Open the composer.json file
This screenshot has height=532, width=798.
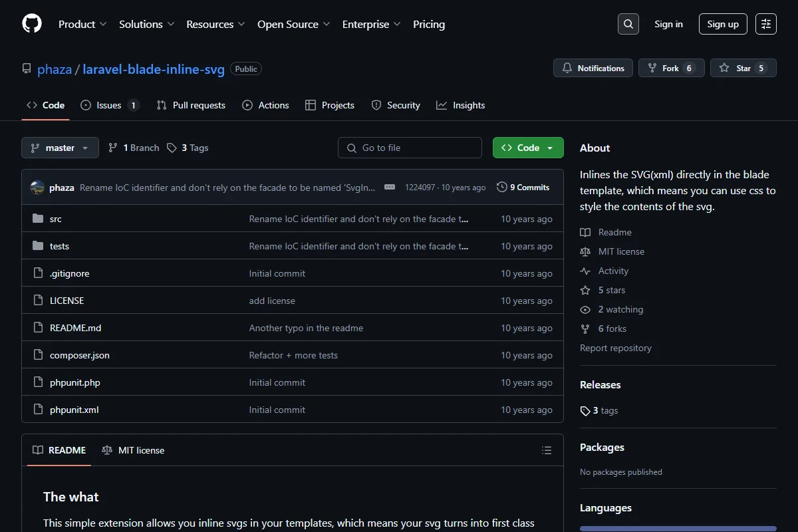tap(80, 355)
